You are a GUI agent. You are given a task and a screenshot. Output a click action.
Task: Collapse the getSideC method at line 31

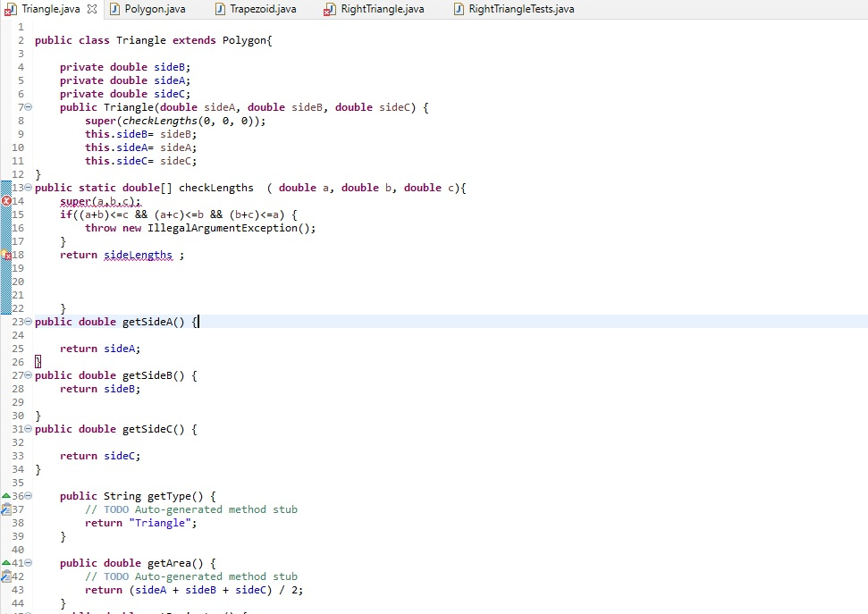click(27, 429)
